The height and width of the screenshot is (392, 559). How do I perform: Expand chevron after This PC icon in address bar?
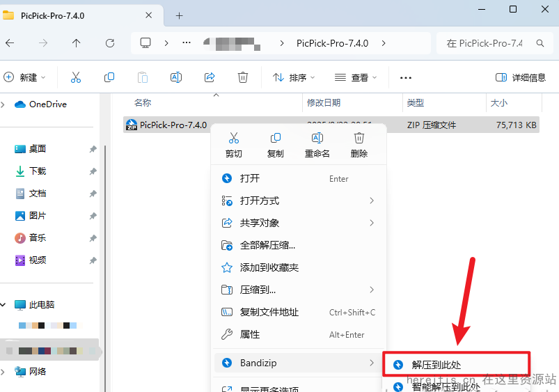point(166,43)
